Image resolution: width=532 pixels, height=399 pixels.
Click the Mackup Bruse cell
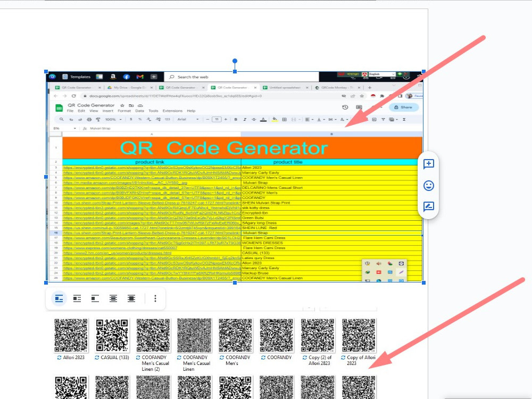[x=331, y=273]
